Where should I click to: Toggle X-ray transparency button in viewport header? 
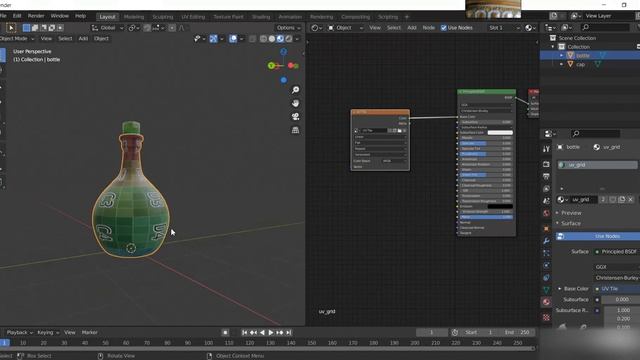(x=252, y=39)
